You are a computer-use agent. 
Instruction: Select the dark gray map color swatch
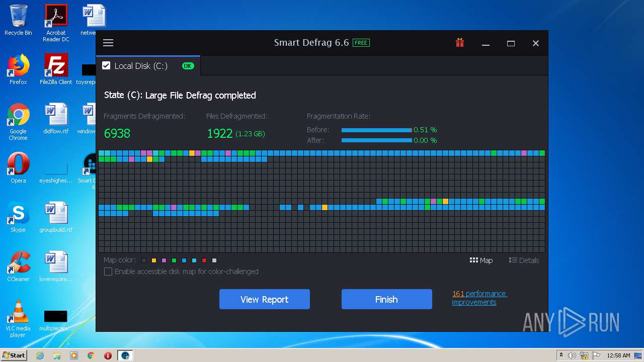[144, 260]
